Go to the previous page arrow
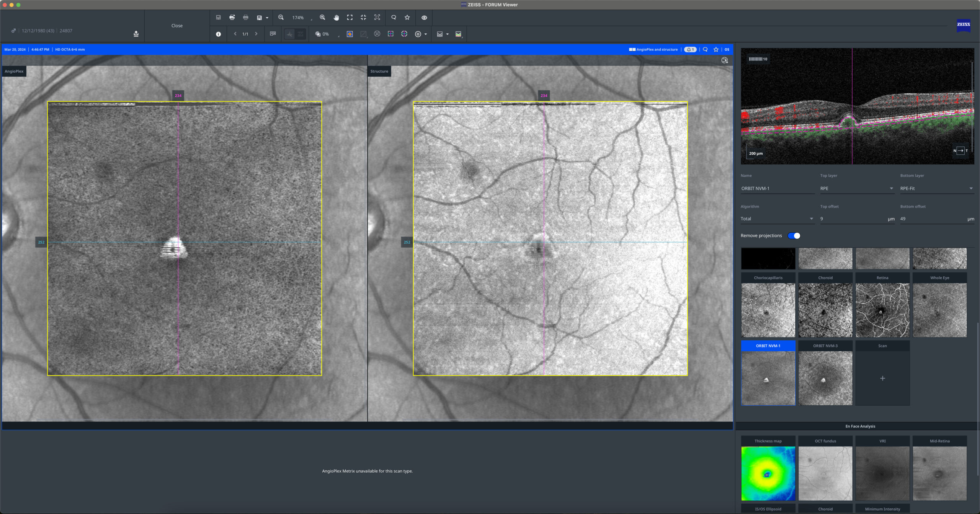This screenshot has height=514, width=980. click(235, 34)
